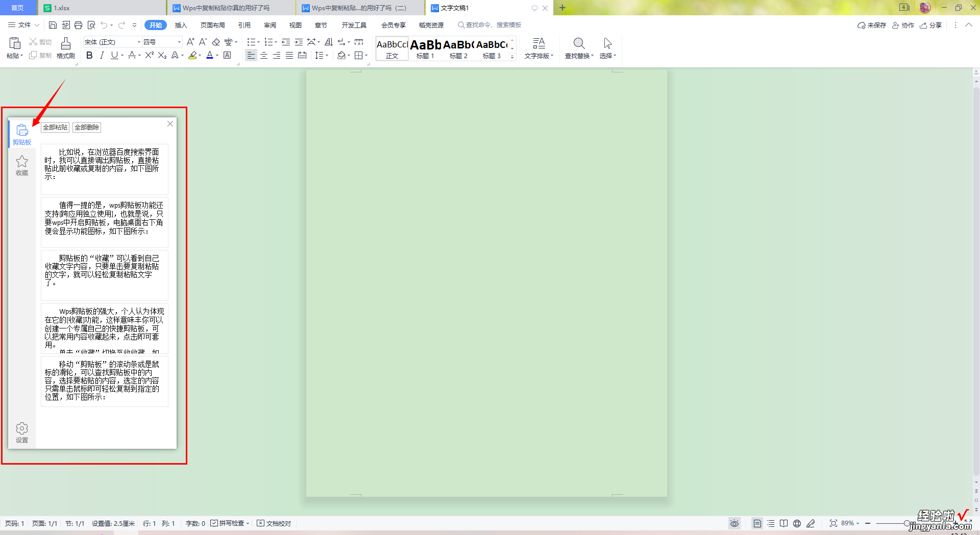Click the Cut (剪切) scissors icon
The image size is (980, 535).
coord(33,42)
